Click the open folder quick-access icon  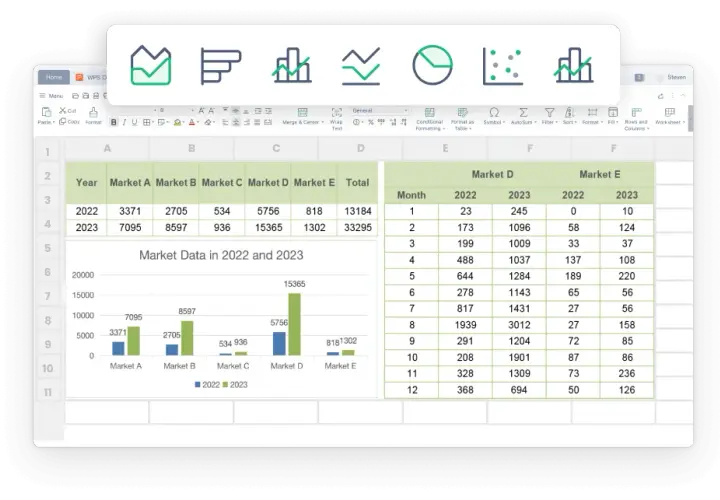tap(75, 96)
